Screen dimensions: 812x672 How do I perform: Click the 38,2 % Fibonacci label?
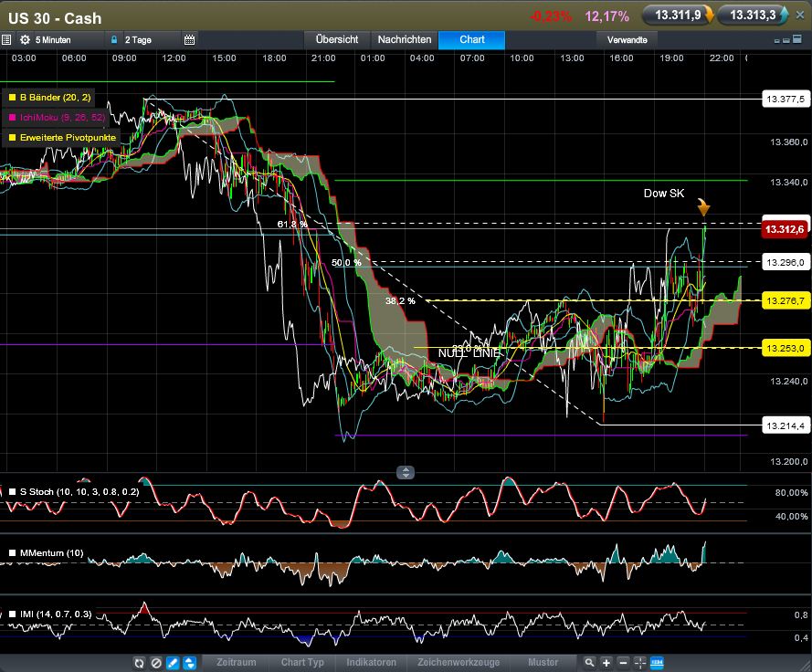click(x=400, y=300)
